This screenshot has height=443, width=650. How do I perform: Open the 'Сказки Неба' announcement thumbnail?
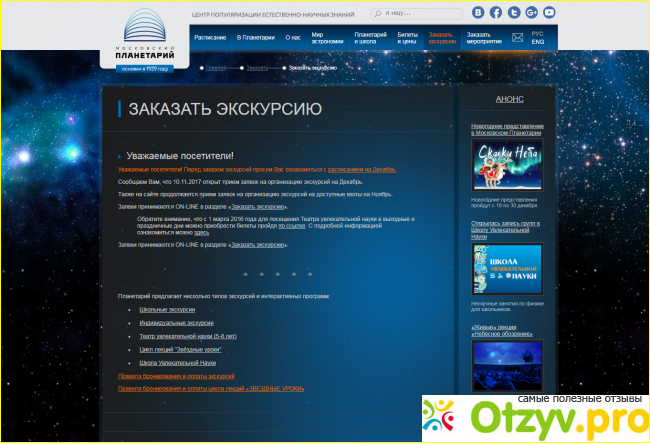click(507, 164)
